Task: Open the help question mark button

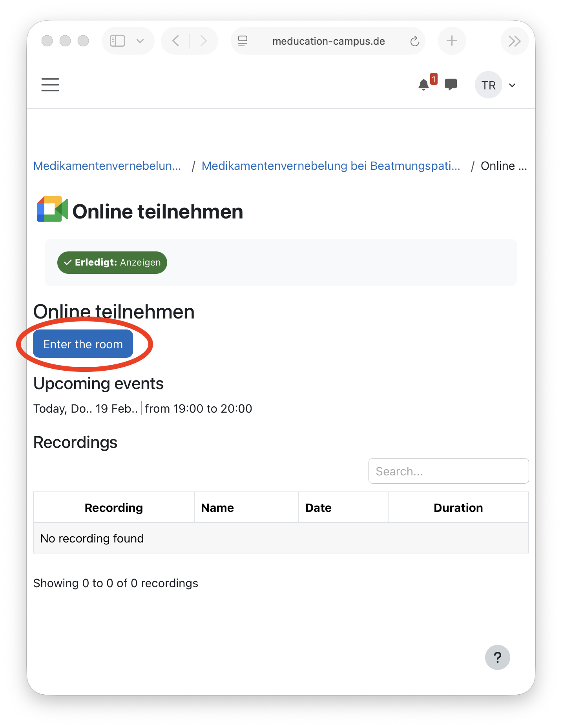Action: 497,657
